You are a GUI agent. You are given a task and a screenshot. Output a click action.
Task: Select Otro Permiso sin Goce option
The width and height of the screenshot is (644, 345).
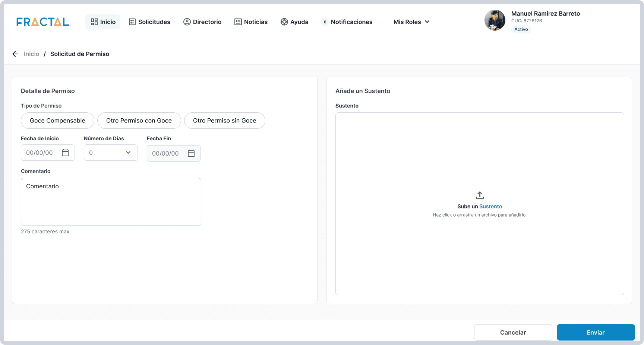(x=225, y=121)
